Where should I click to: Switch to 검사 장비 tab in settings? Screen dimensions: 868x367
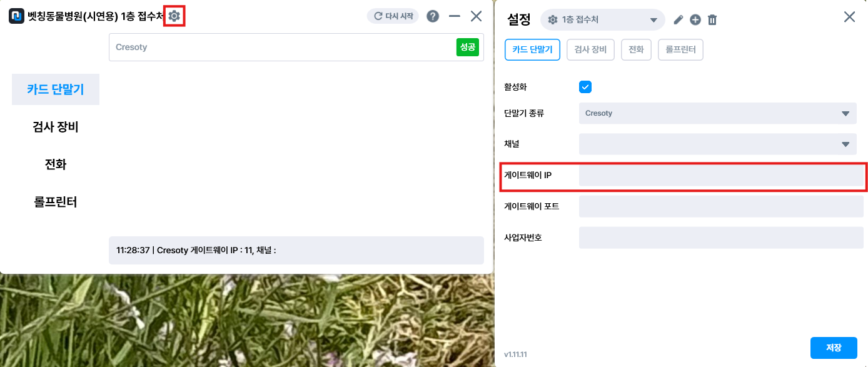591,49
